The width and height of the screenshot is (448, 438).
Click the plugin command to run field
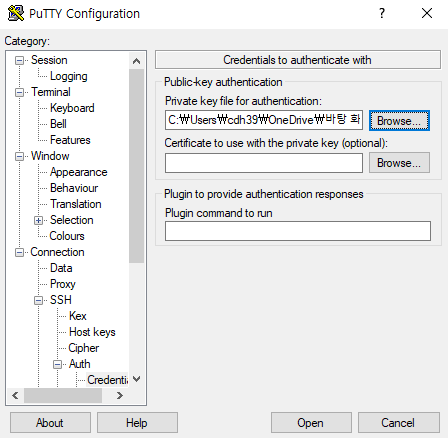(298, 231)
